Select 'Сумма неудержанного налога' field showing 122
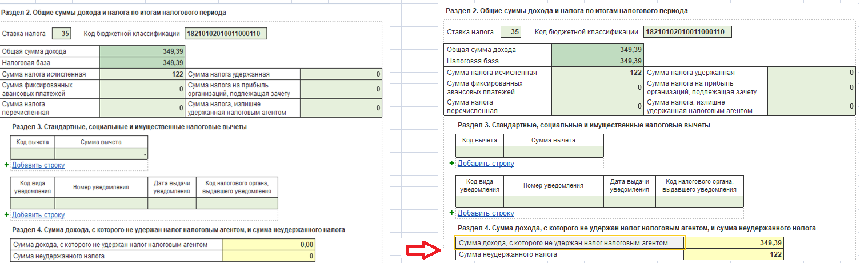The width and height of the screenshot is (868, 279). point(734,254)
